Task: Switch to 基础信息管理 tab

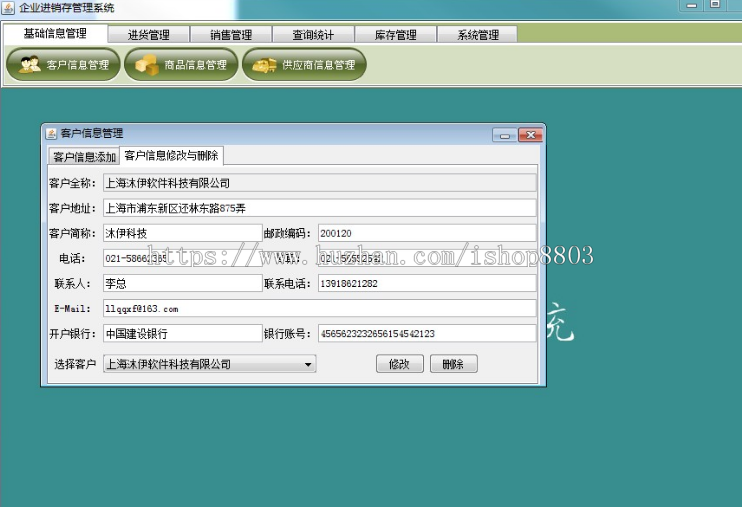Action: click(x=55, y=33)
